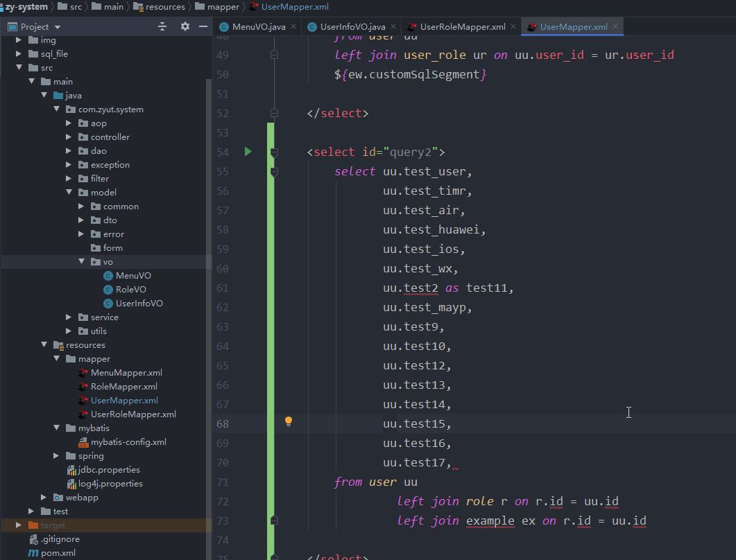Toggle the fold marker at line 73
Screen dimensions: 736x560
[274, 520]
